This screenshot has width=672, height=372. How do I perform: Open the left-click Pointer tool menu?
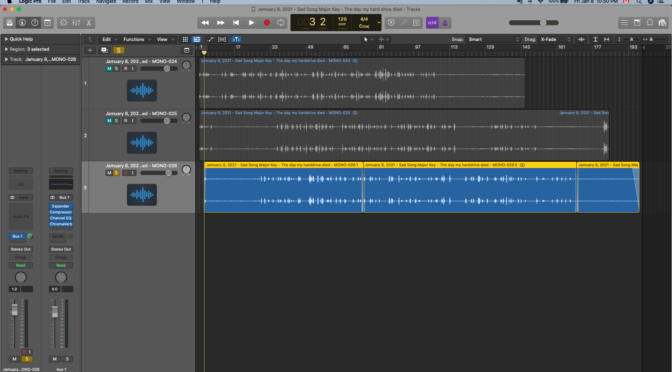click(368, 39)
